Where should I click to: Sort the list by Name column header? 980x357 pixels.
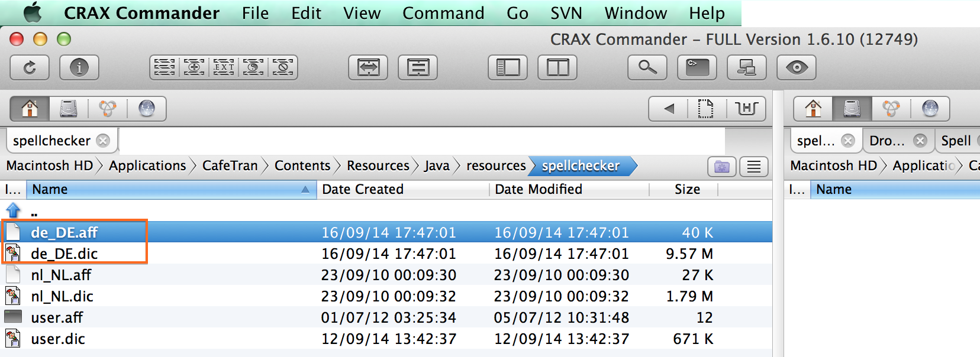[166, 189]
